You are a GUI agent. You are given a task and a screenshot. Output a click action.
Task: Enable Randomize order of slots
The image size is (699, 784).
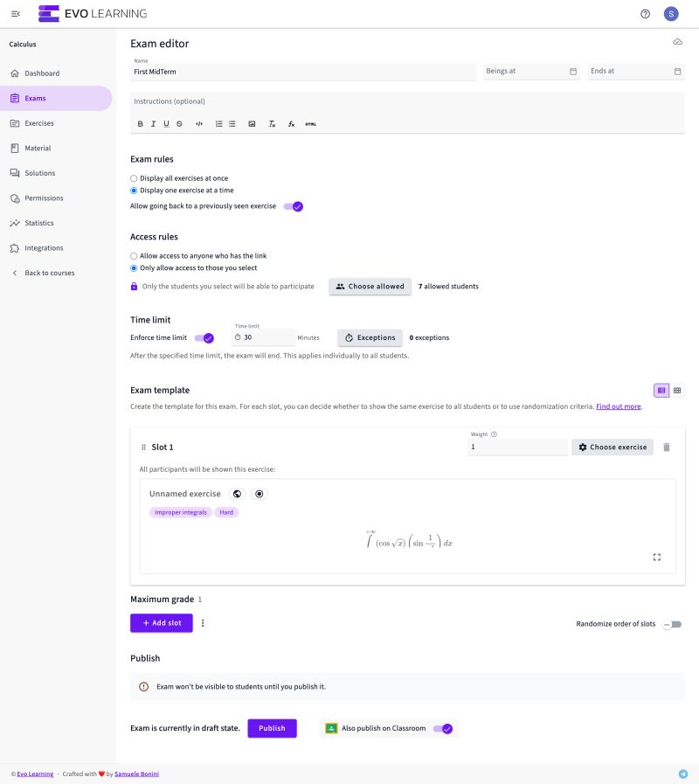[x=672, y=623]
